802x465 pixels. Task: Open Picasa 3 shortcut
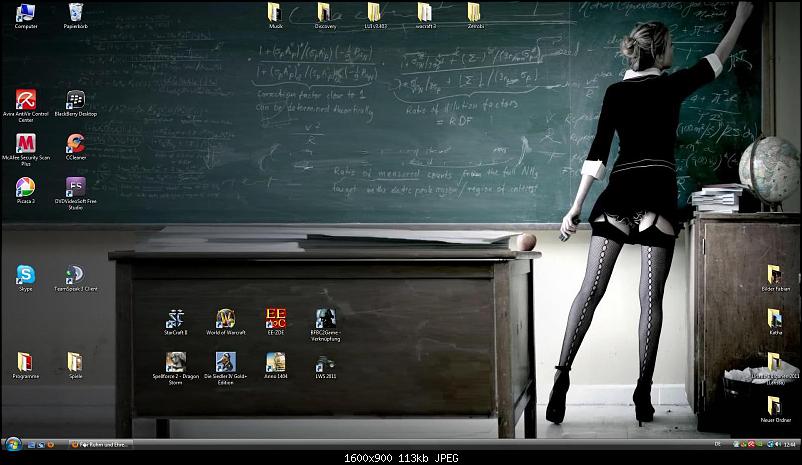click(x=26, y=187)
